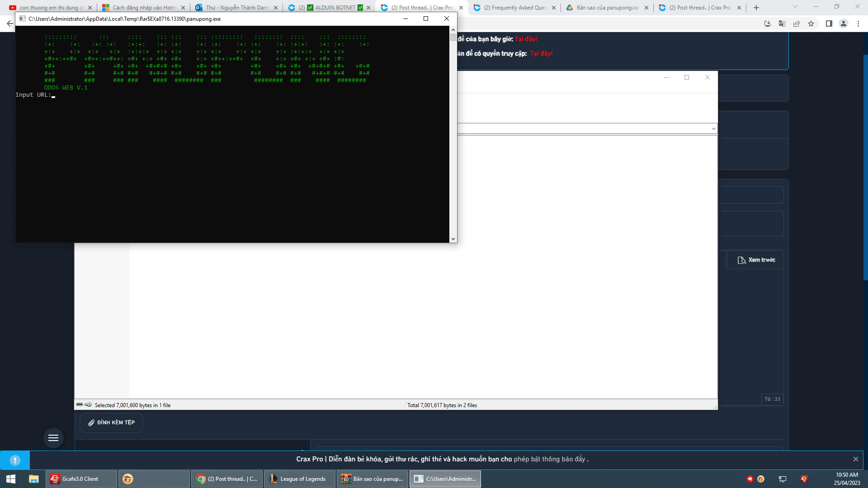Open League of Legends from the taskbar
Viewport: 868px width, 488px height.
299,479
